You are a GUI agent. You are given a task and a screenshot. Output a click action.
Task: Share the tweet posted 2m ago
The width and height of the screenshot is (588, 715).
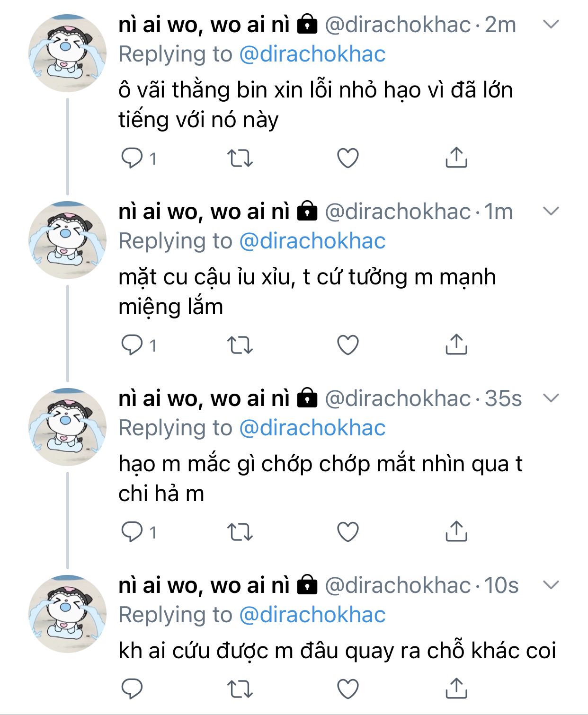456,158
